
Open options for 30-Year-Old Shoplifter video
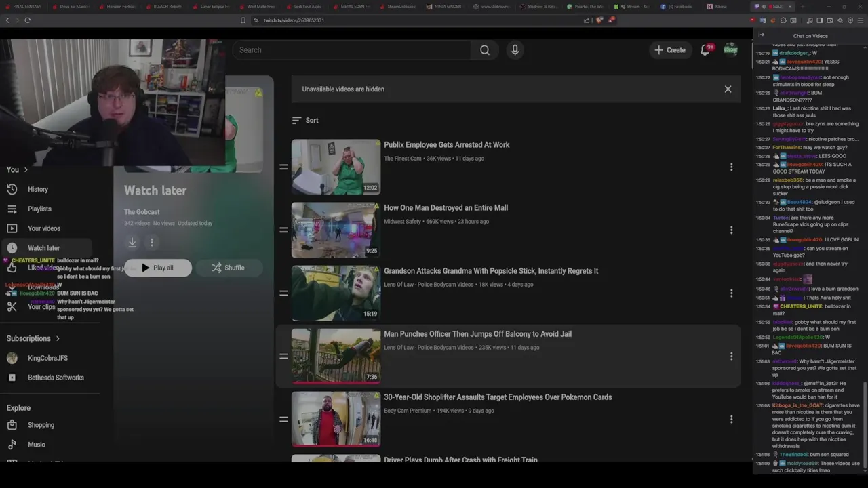pyautogui.click(x=731, y=419)
